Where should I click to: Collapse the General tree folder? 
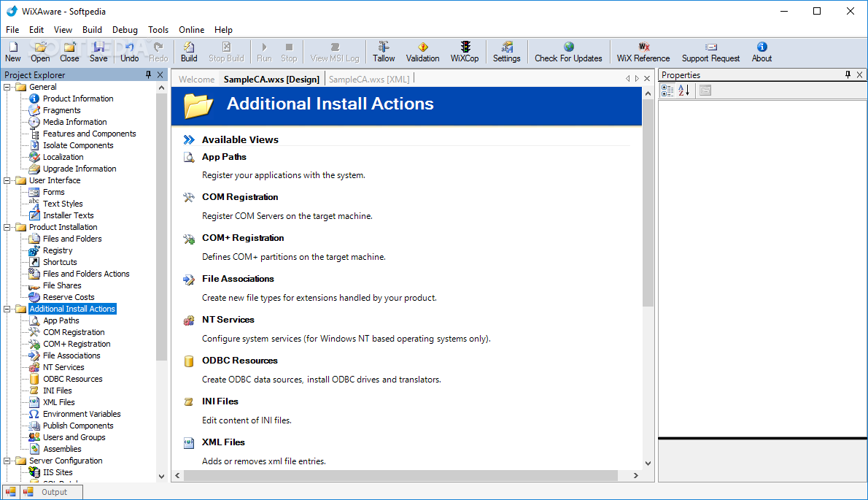pos(7,87)
